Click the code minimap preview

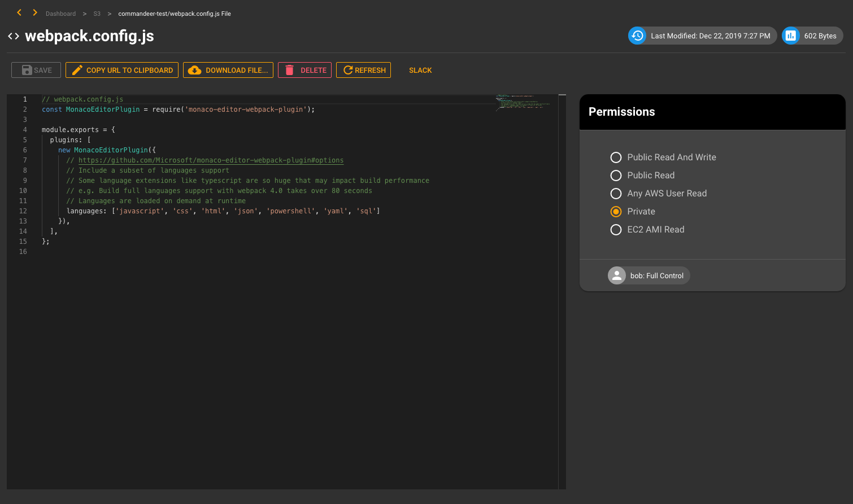[523, 102]
